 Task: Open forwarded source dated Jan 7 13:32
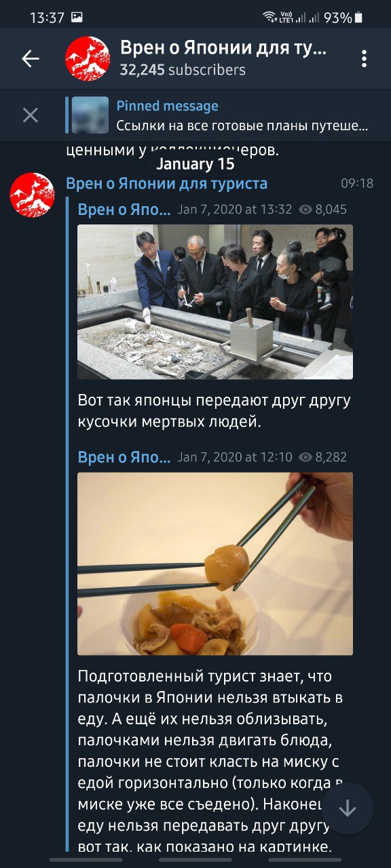click(x=124, y=210)
